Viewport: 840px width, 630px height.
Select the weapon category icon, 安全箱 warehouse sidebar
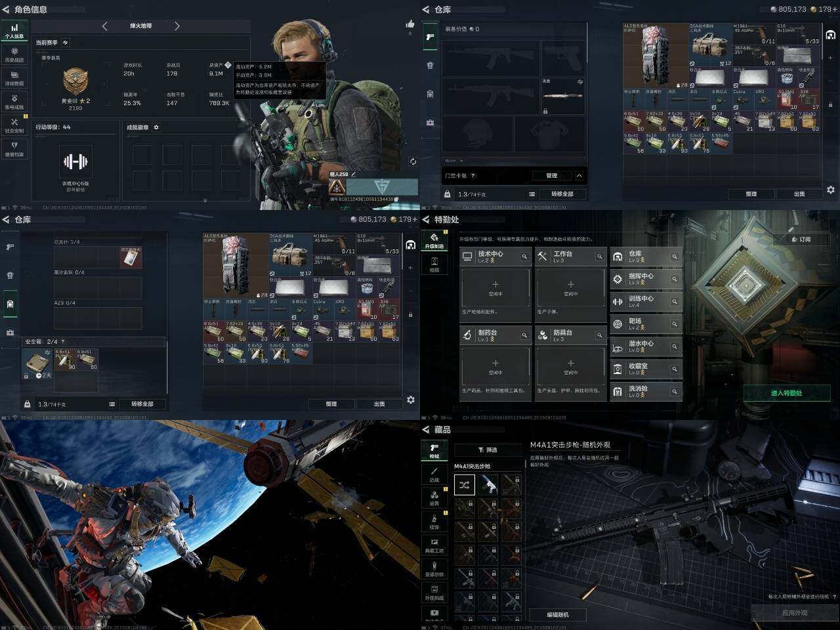click(x=10, y=247)
